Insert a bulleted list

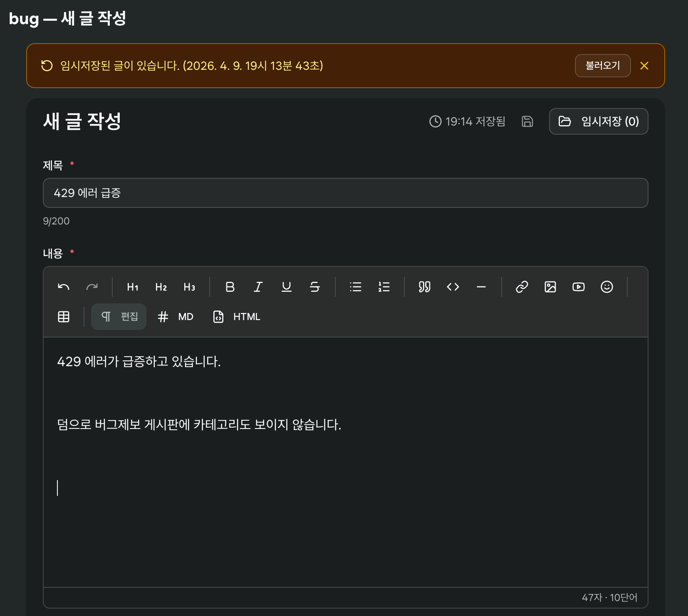pyautogui.click(x=356, y=287)
